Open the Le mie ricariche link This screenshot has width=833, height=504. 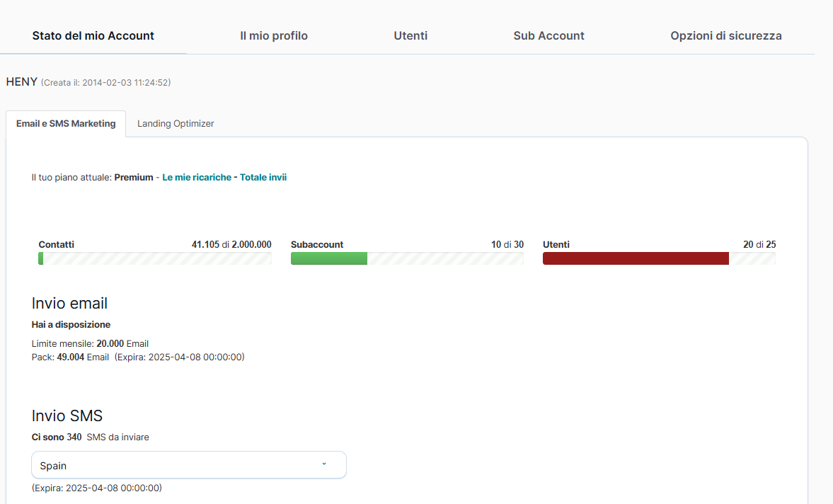pyautogui.click(x=197, y=178)
